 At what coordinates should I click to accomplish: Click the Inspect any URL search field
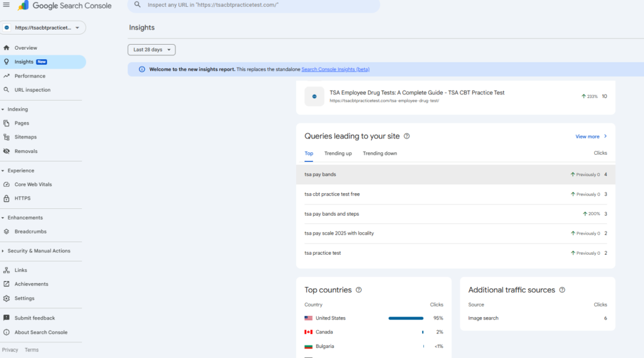pyautogui.click(x=254, y=5)
